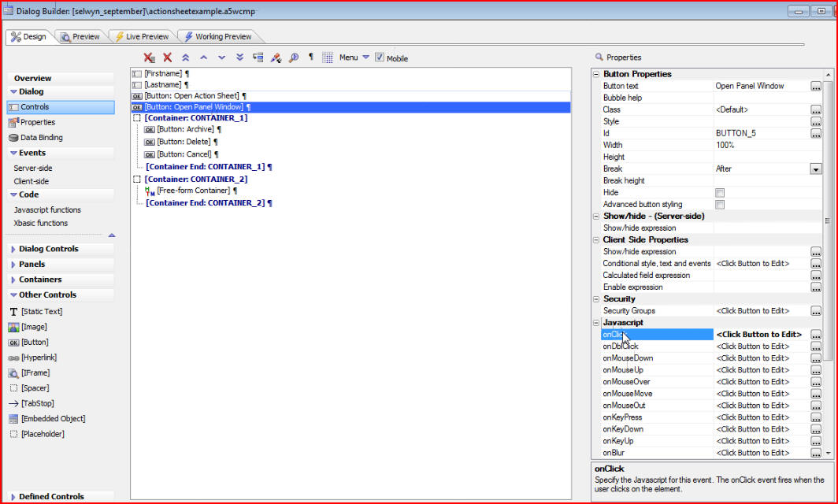Switch to the Design tab
The image size is (838, 504).
coord(29,36)
